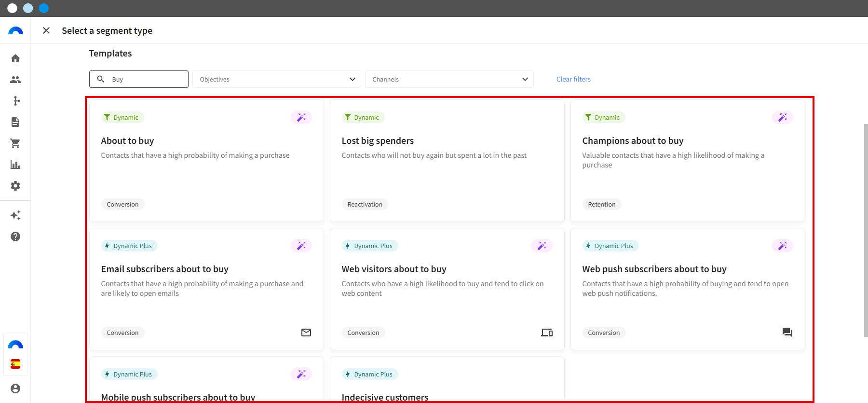Click the magic wand icon on Web push subscribers card
The image size is (868, 403).
click(x=783, y=246)
